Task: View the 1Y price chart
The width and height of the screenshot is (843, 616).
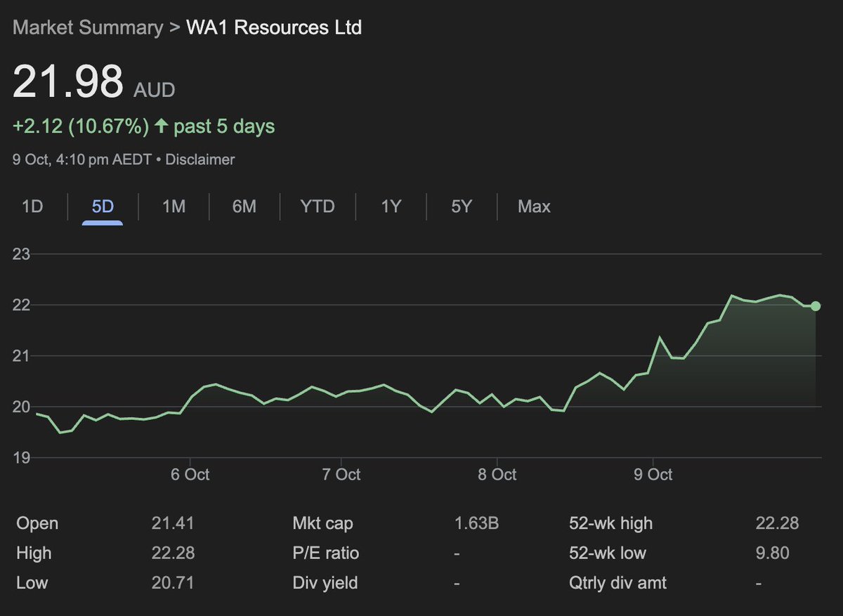Action: pyautogui.click(x=391, y=206)
